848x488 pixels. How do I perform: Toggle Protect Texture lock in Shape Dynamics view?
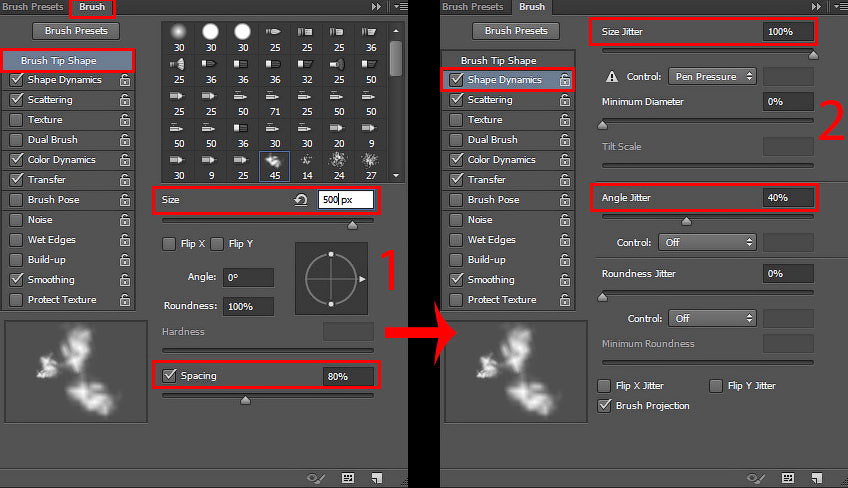(565, 300)
